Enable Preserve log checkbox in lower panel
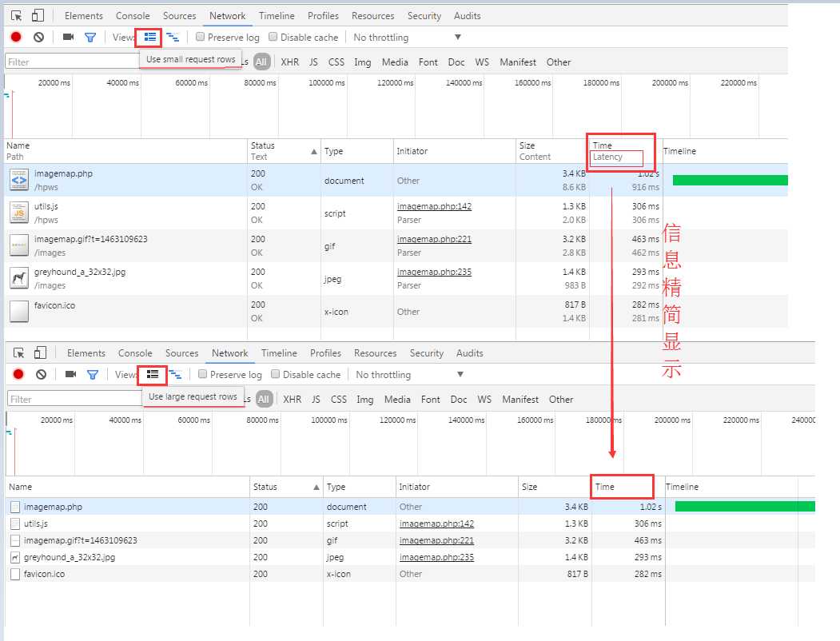840x641 pixels. (202, 374)
